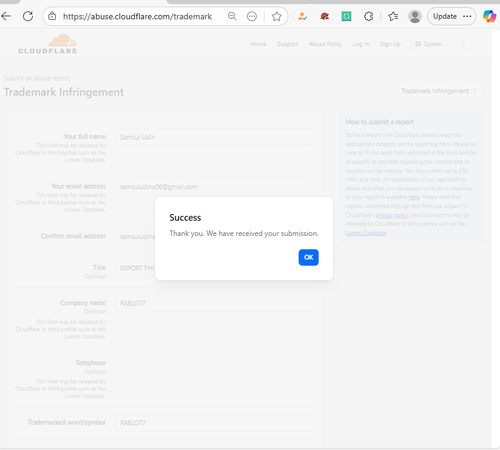The height and width of the screenshot is (450, 500).
Task: Open the Support nav item
Action: pos(287,44)
